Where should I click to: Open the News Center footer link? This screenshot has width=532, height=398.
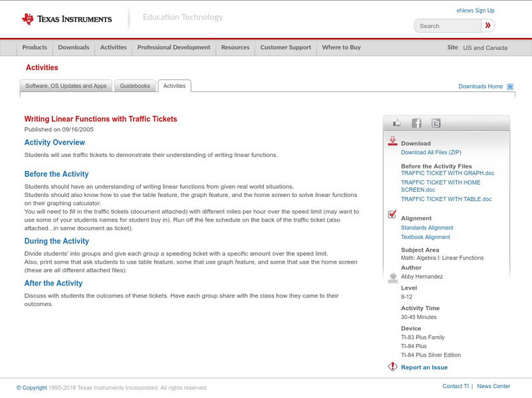click(x=493, y=386)
